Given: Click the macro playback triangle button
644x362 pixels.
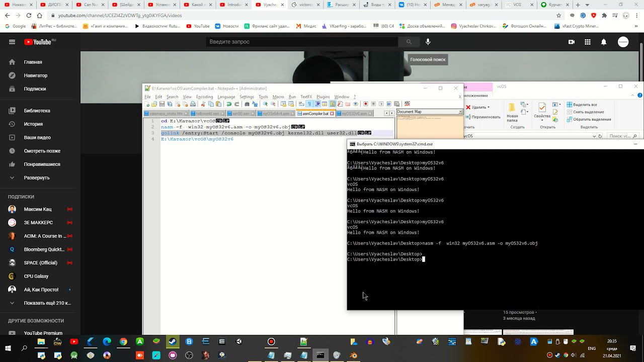Looking at the screenshot, I should [x=381, y=104].
